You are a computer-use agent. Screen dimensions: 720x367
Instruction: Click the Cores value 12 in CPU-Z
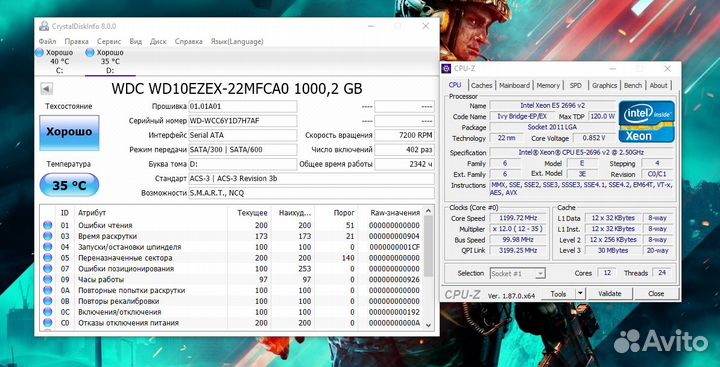coord(607,273)
